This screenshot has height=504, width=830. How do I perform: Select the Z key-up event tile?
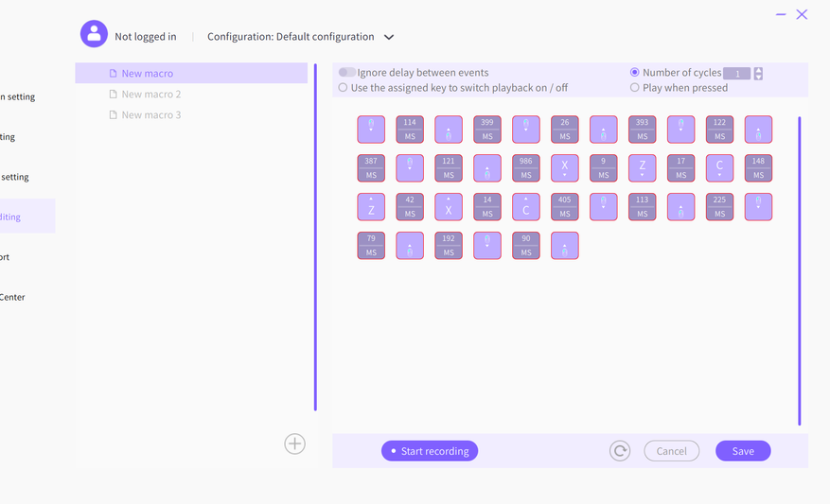click(371, 207)
